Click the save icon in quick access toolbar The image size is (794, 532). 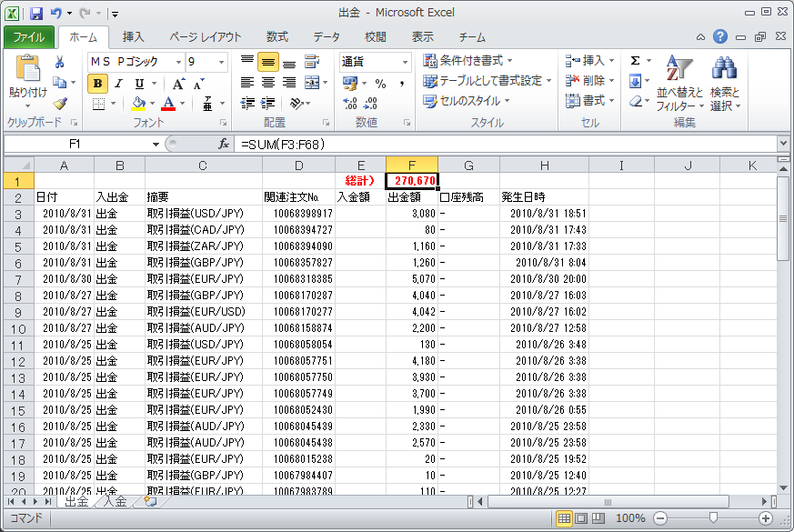(36, 14)
